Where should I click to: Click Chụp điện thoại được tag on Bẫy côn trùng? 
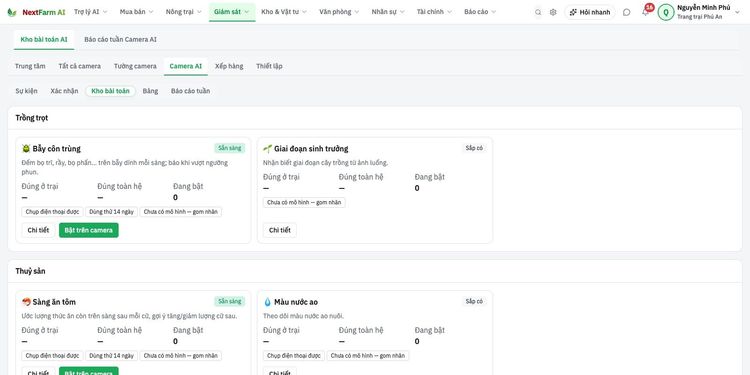[53, 212]
